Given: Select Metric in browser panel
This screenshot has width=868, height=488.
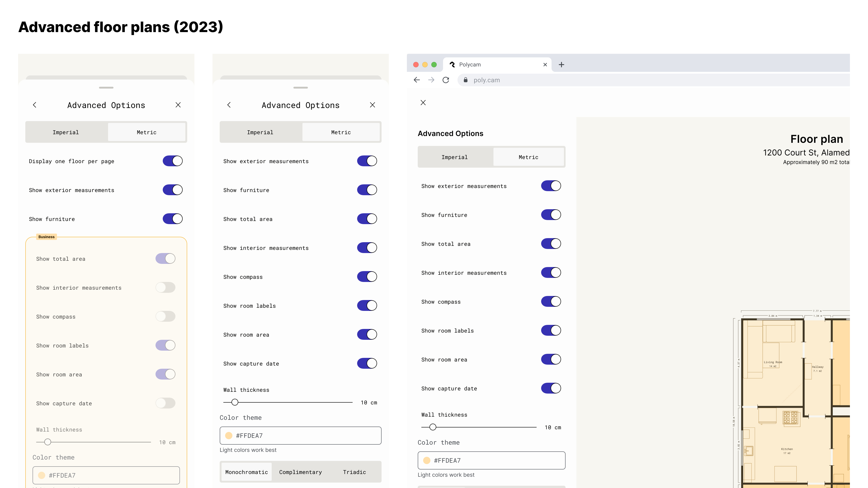Looking at the screenshot, I should [x=528, y=157].
